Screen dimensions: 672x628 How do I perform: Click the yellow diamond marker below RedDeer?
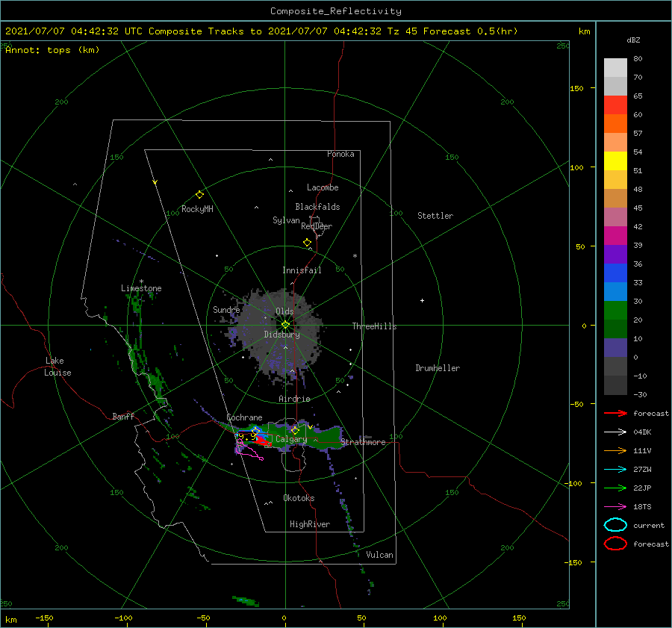[x=308, y=242]
